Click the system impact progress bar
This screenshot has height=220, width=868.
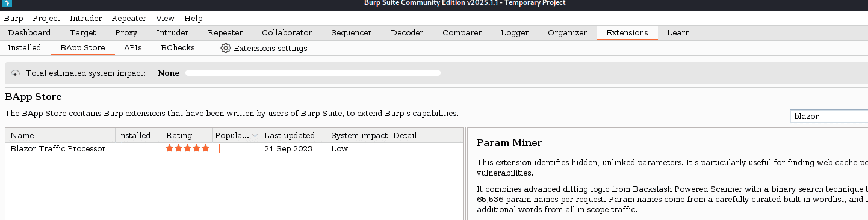point(313,73)
